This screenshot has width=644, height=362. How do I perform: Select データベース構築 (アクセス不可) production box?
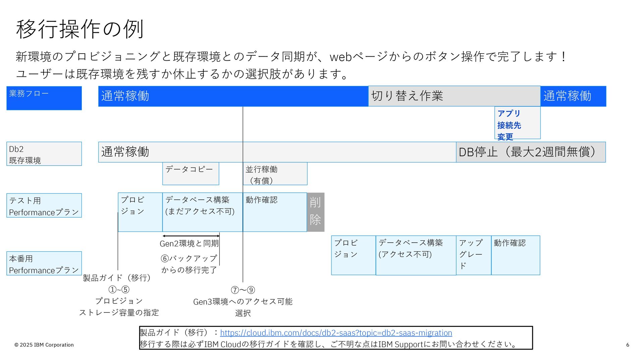(x=416, y=255)
